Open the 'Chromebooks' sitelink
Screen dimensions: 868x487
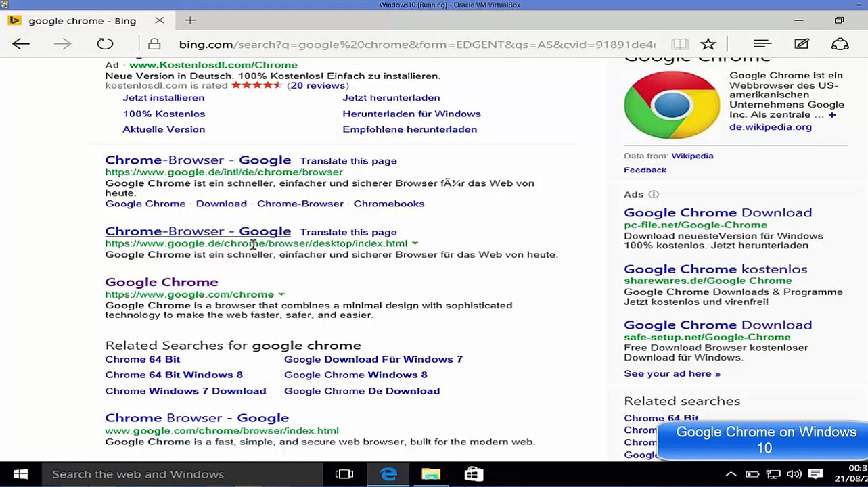[x=389, y=204]
